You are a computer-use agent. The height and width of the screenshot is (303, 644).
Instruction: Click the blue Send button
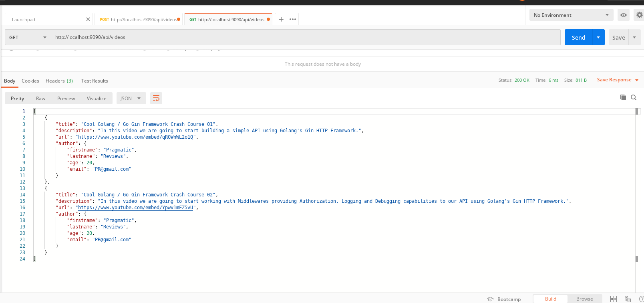click(x=578, y=37)
